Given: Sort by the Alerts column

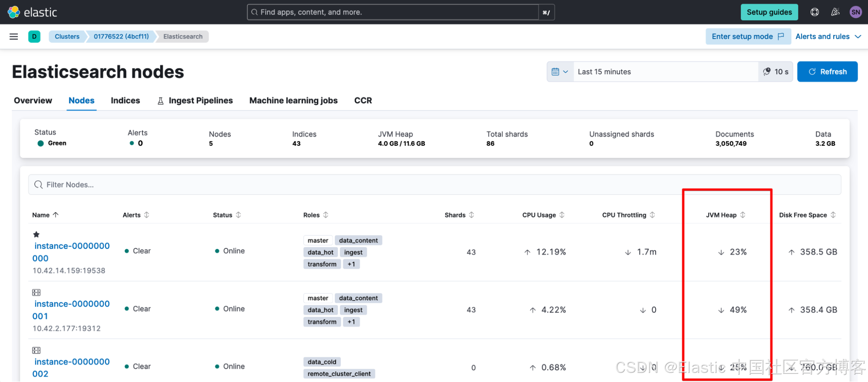Looking at the screenshot, I should point(136,215).
